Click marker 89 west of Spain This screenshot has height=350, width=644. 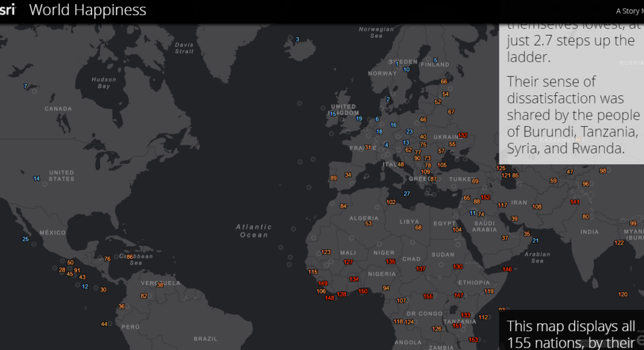[333, 178]
